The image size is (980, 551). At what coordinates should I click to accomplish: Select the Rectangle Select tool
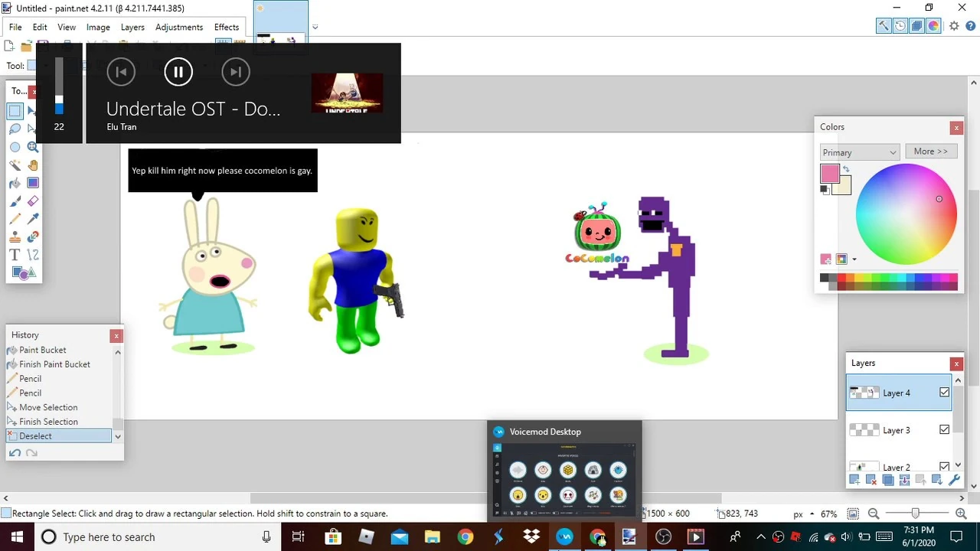tap(15, 111)
